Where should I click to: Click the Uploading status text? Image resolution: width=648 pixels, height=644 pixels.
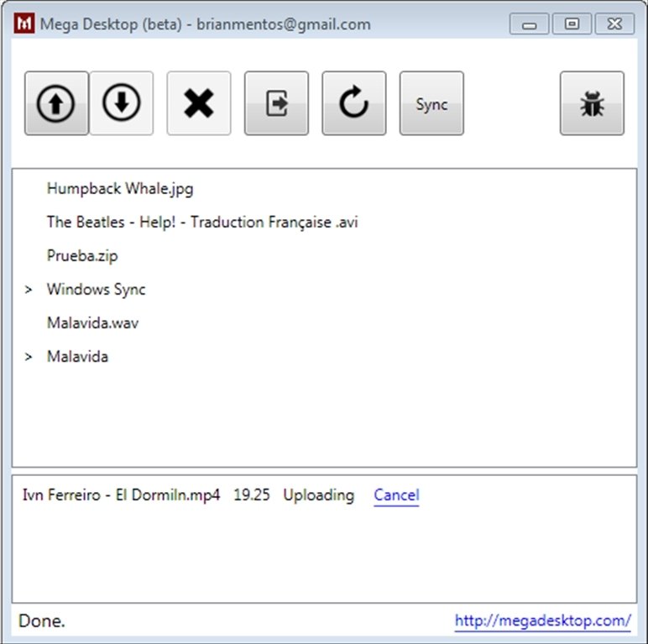point(319,495)
